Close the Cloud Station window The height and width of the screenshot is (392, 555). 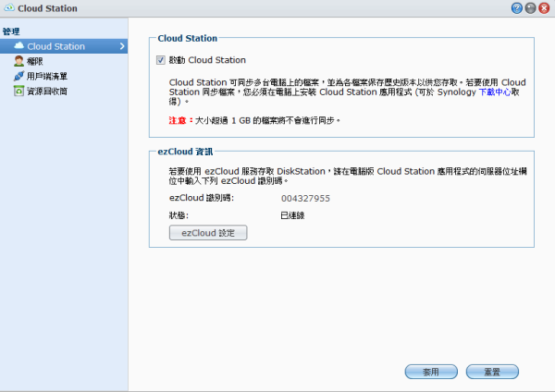[x=544, y=8]
